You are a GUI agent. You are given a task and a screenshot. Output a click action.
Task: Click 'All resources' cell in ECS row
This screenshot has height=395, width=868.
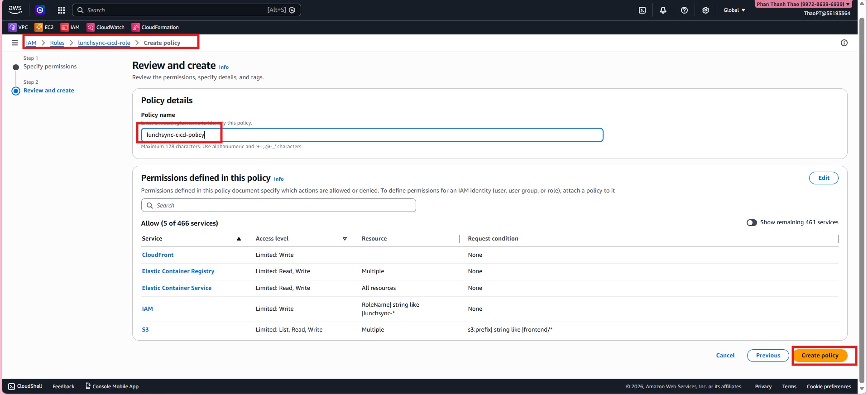tap(379, 288)
